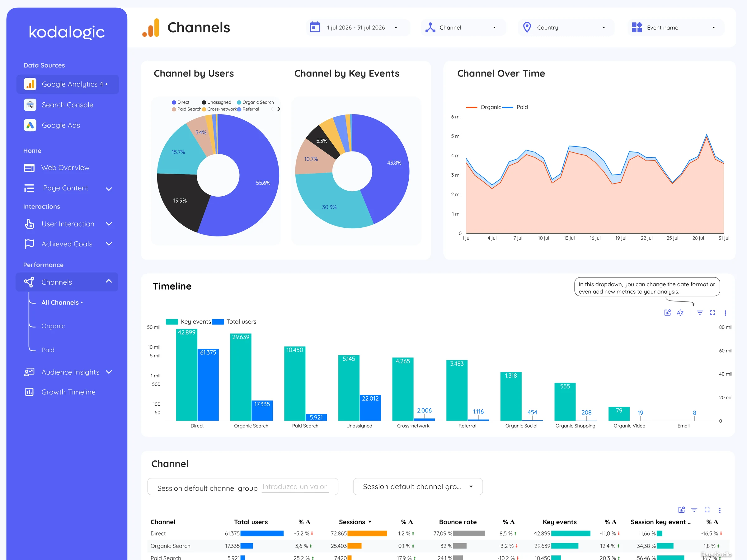Open Timeline optional metrics chart icon
The width and height of the screenshot is (747, 560).
668,313
